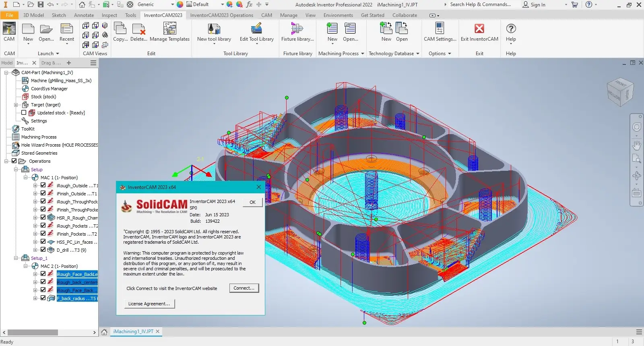Viewport: 644px width, 346px height.
Task: Uncheck the iRough_Outside operation checkbox
Action: pyautogui.click(x=43, y=185)
